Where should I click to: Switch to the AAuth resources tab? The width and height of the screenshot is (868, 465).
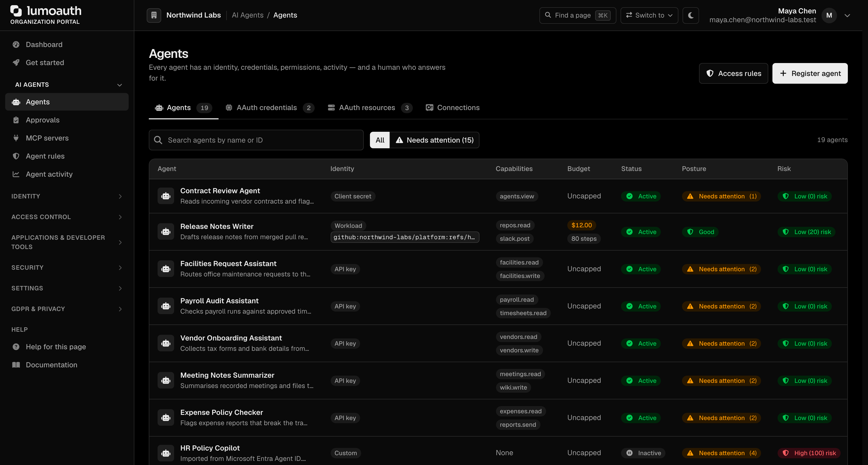pos(370,108)
